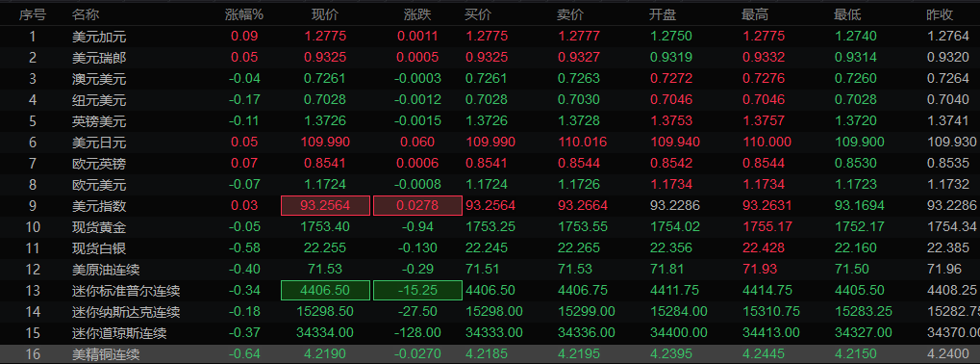Open the 现货黄金 quote row
This screenshot has height=364, width=980.
tap(490, 227)
